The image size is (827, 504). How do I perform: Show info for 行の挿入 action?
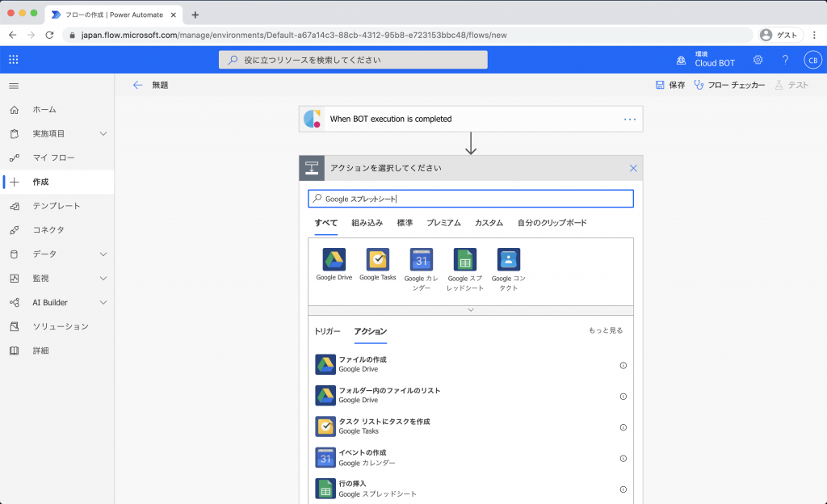tap(623, 489)
